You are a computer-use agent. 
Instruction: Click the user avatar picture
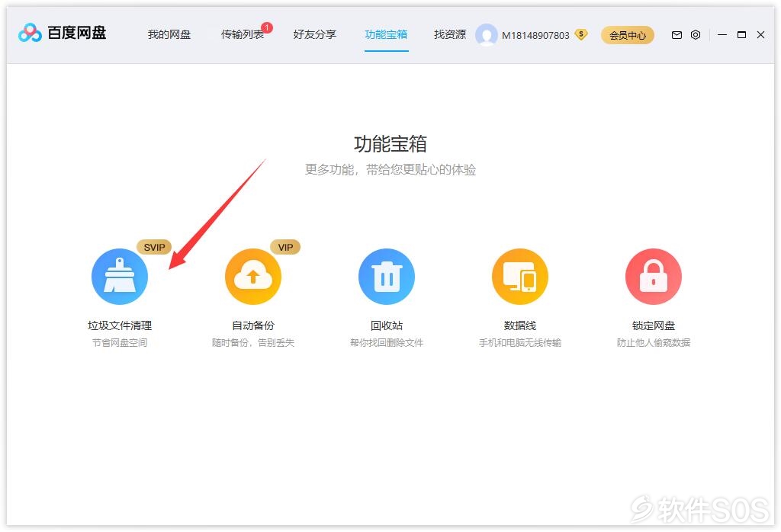pyautogui.click(x=486, y=35)
